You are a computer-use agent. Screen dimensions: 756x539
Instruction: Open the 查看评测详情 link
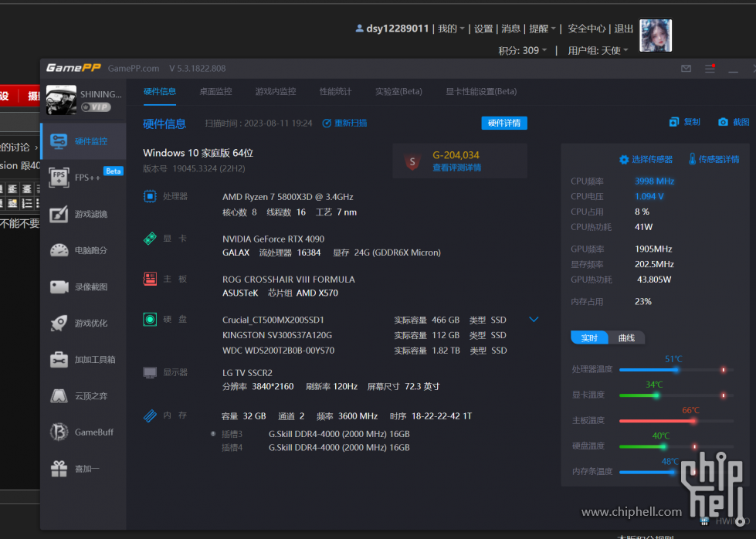[x=456, y=168]
